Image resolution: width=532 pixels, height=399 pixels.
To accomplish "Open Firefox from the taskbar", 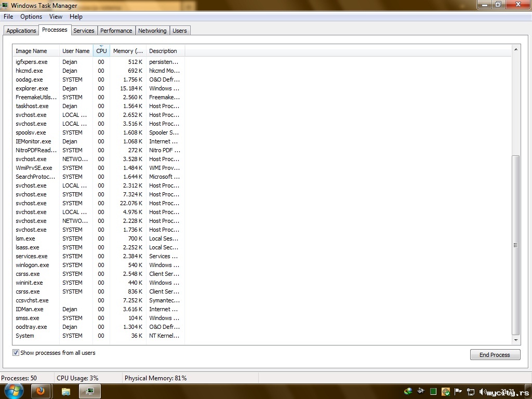I will pos(41,391).
